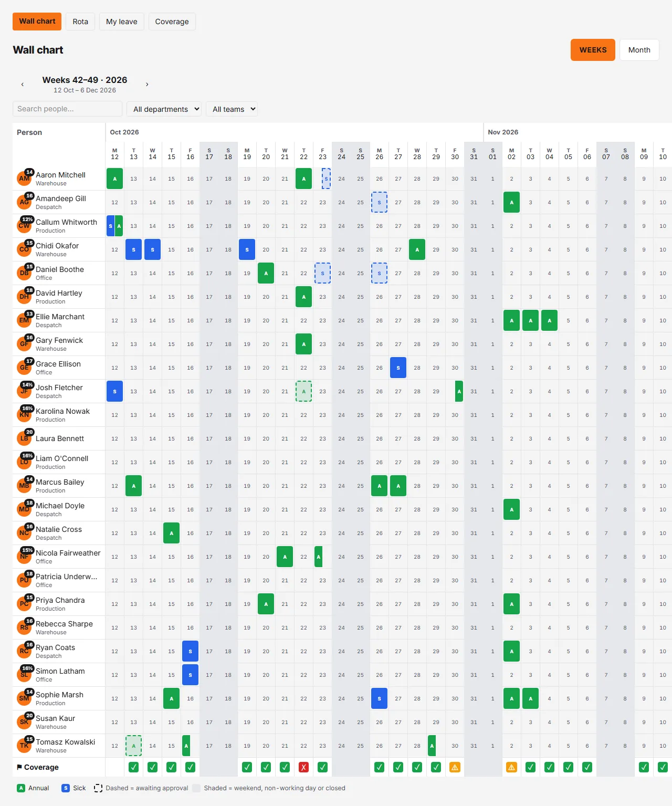672x806 pixels.
Task: Open Josh Fletcher's pending annual leave on 22 Oct
Action: pyautogui.click(x=303, y=391)
